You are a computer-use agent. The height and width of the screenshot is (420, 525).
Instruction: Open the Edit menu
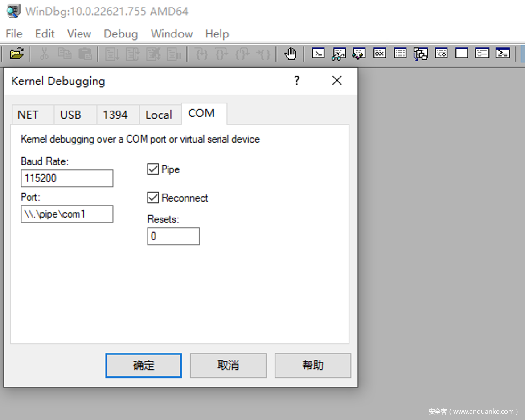click(x=45, y=34)
